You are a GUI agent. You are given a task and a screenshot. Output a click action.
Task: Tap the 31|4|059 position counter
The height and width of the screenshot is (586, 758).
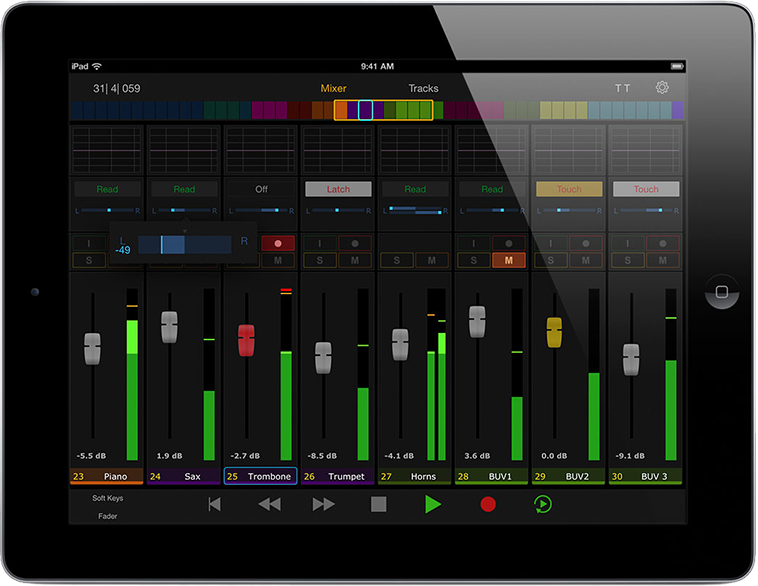click(117, 88)
